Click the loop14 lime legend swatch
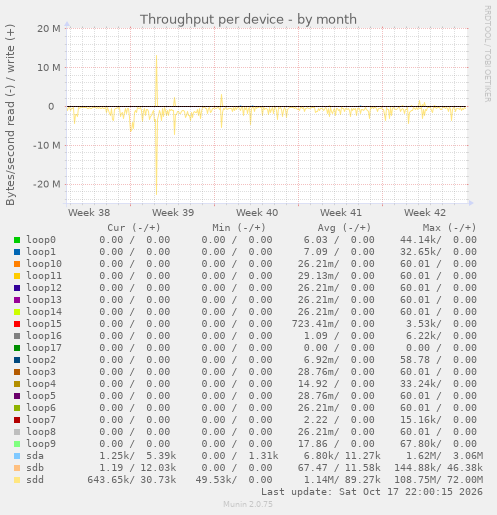This screenshot has height=515, width=497. [x=17, y=312]
